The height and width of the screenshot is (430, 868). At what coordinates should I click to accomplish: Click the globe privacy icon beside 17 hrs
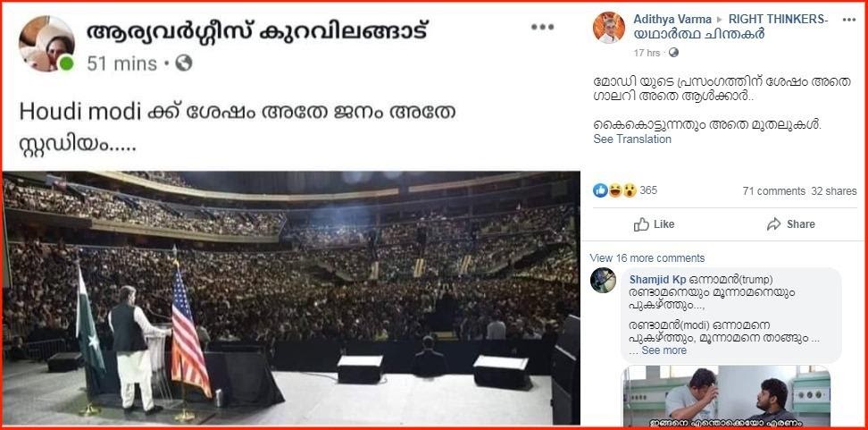pos(673,53)
